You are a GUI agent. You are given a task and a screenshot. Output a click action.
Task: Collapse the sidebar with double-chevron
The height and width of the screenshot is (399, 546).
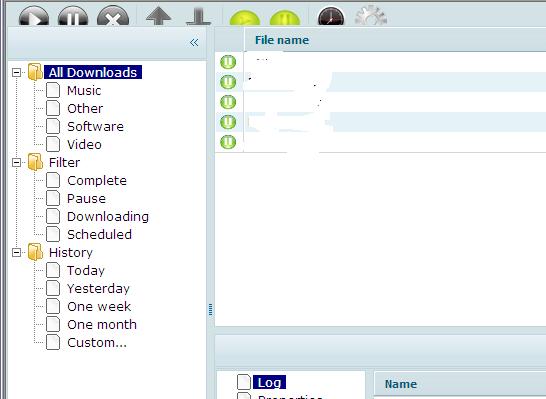194,42
